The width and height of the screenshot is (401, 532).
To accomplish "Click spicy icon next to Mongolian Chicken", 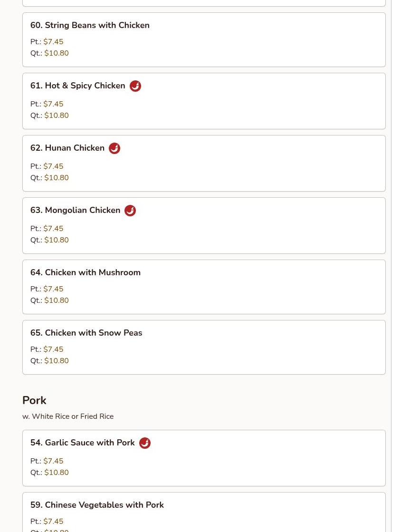I will [130, 211].
